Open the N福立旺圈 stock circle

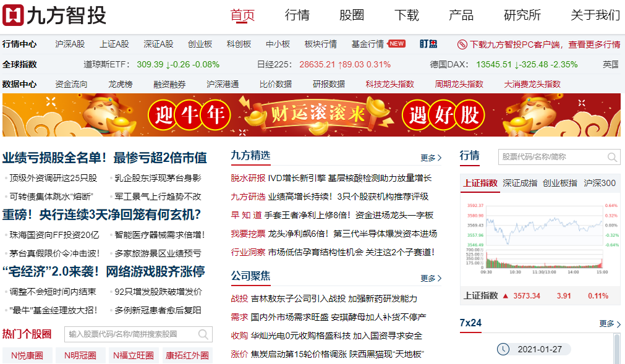point(134,355)
